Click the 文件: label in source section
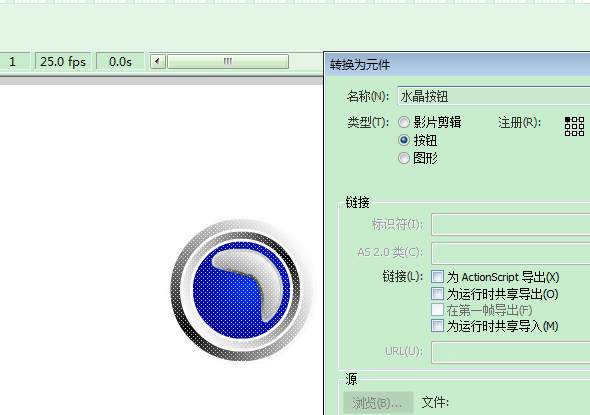This screenshot has height=415, width=590. pos(435,403)
